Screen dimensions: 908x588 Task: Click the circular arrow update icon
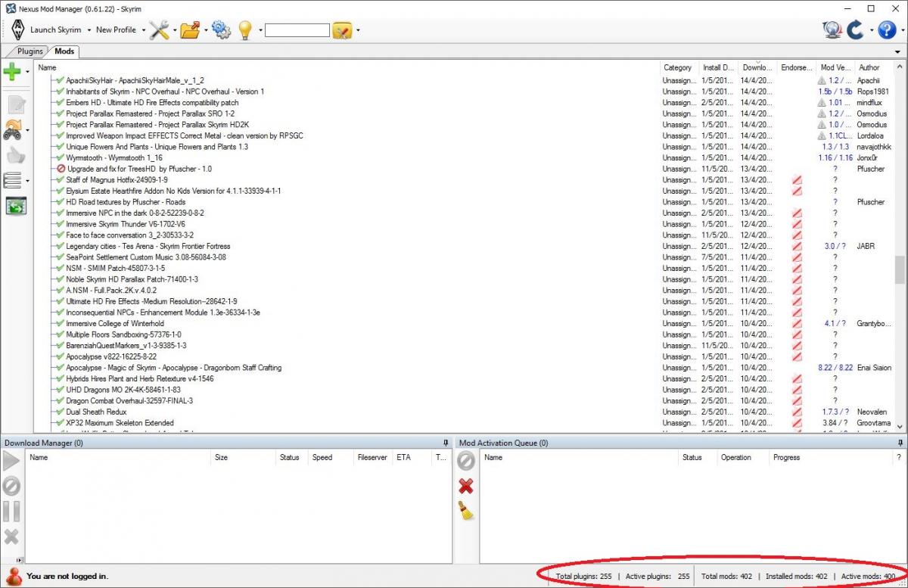tap(856, 30)
